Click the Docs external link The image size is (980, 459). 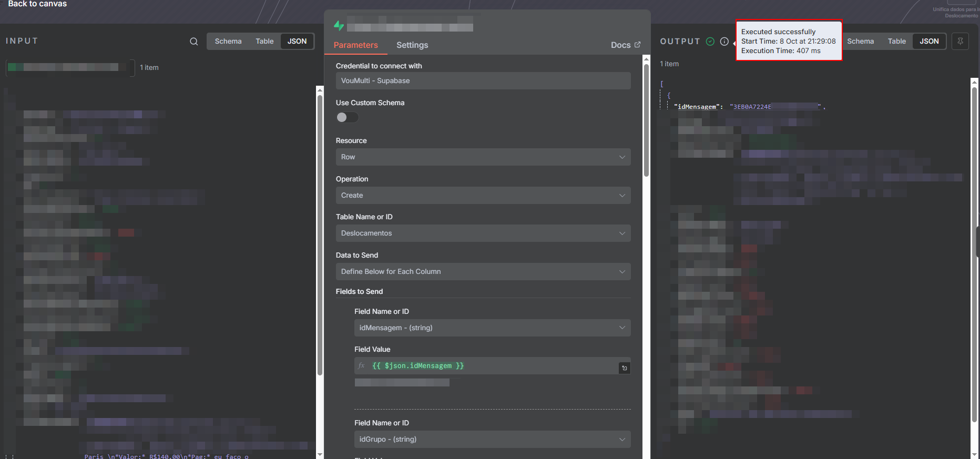pyautogui.click(x=626, y=45)
